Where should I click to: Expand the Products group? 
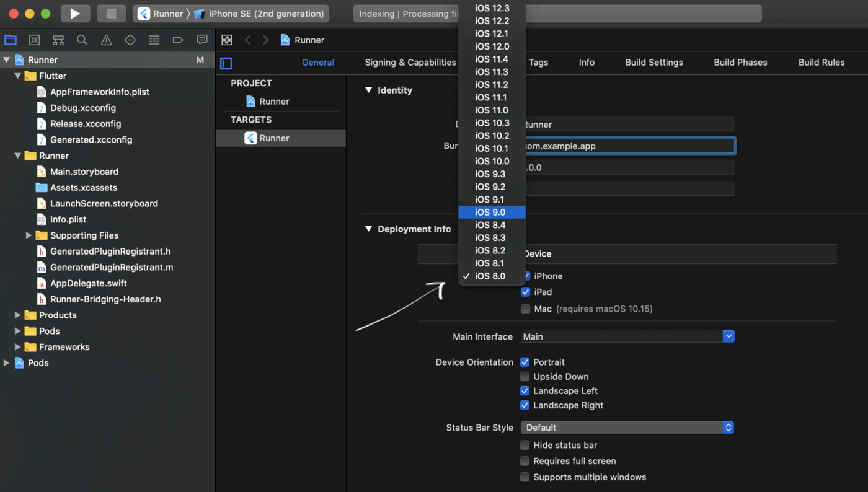[x=18, y=315]
